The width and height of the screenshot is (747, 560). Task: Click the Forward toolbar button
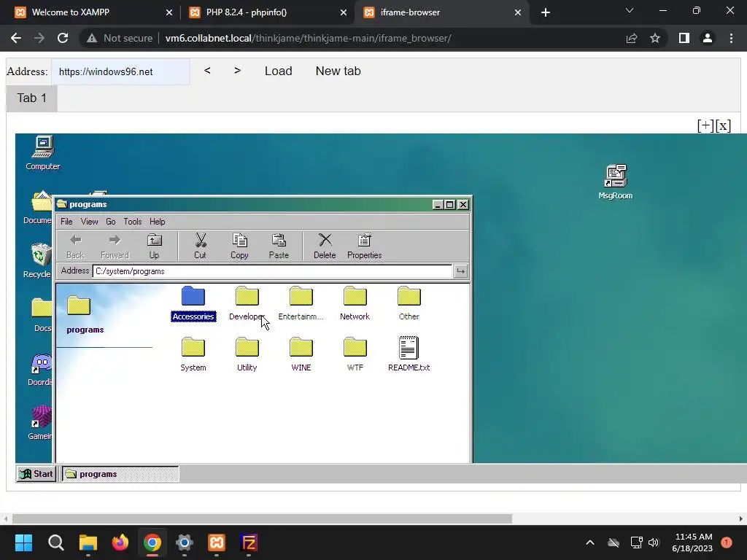coord(115,246)
